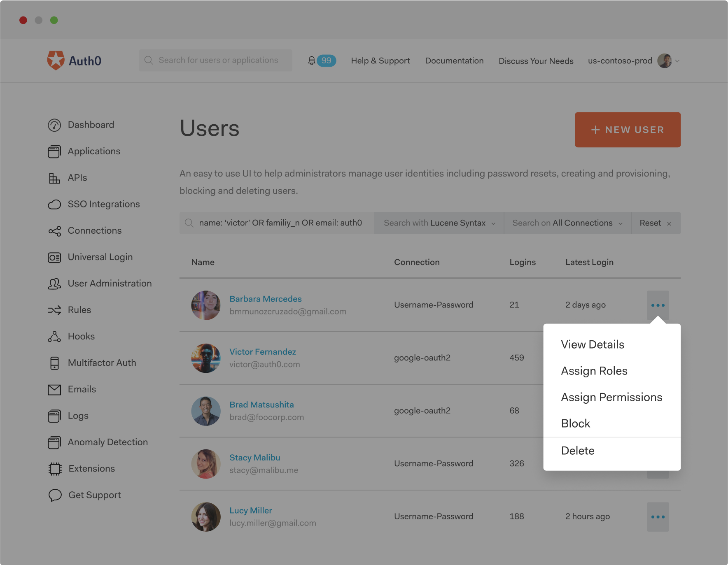Image resolution: width=728 pixels, height=565 pixels.
Task: Open Victor Fernandez's user profile
Action: tap(262, 351)
